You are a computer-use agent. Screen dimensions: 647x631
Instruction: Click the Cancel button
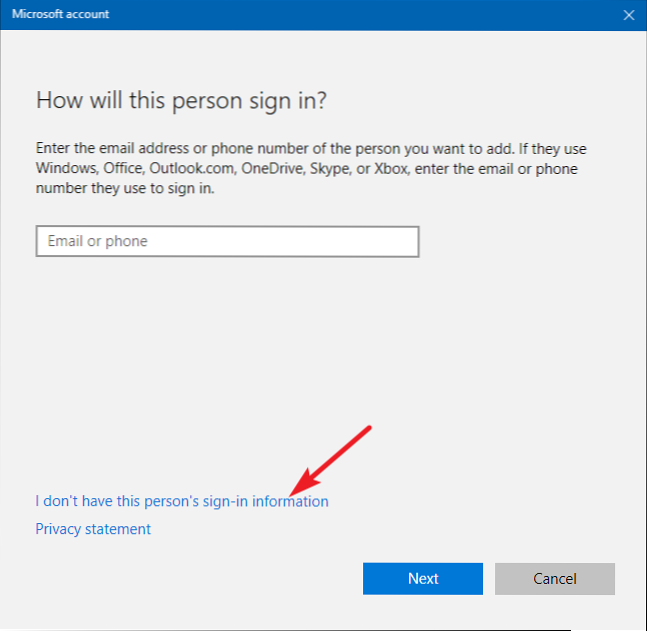(555, 579)
